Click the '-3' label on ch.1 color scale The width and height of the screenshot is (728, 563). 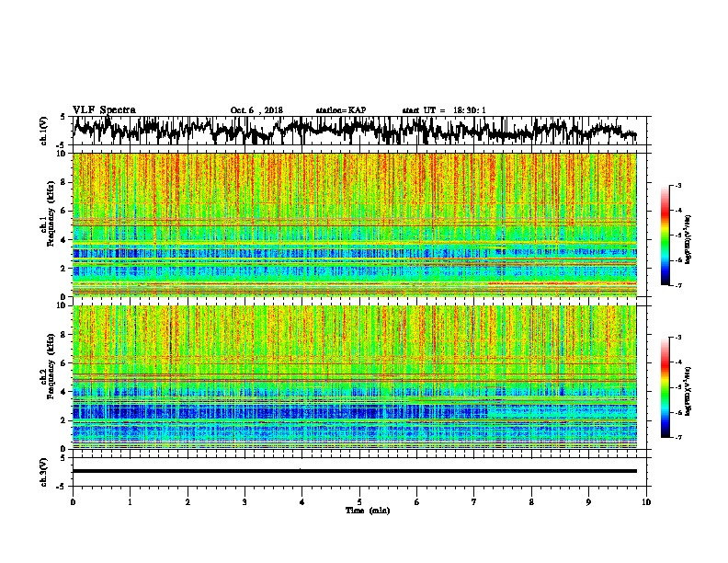click(x=678, y=185)
